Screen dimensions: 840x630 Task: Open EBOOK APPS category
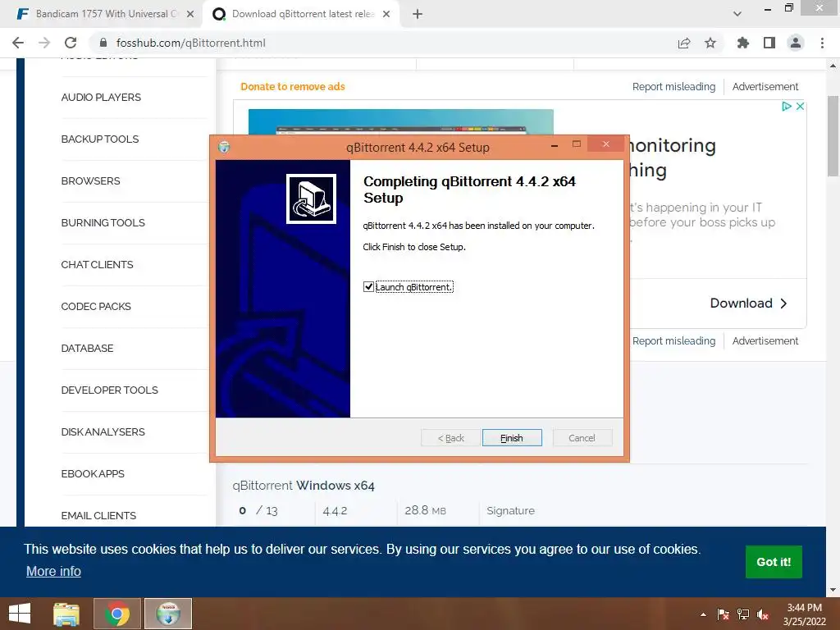[x=93, y=473]
